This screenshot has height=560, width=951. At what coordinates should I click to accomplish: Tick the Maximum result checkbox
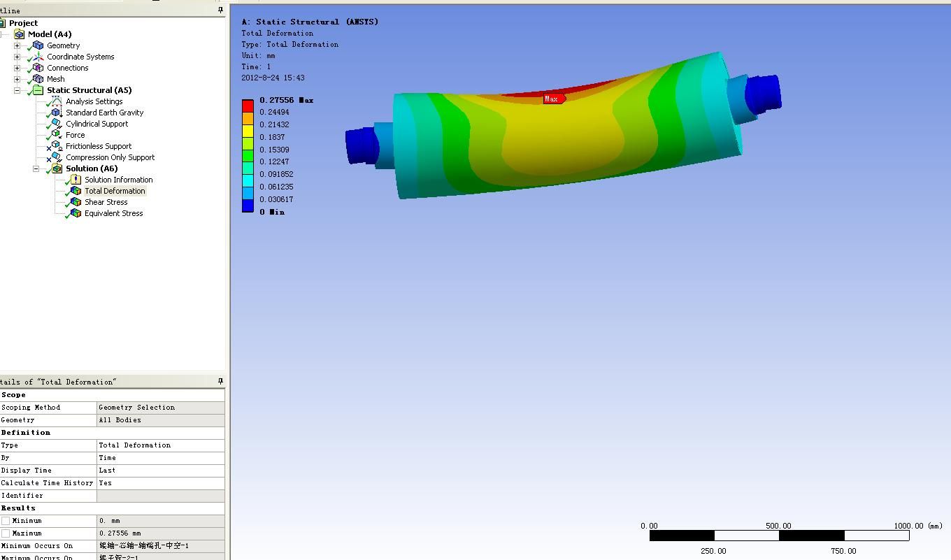tap(6, 533)
